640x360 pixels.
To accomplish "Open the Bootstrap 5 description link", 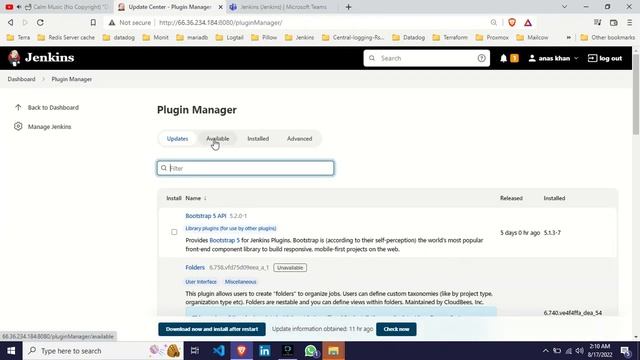I will [x=224, y=240].
